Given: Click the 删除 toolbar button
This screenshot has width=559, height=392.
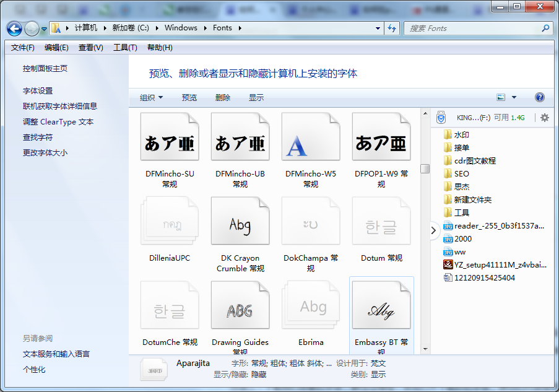Looking at the screenshot, I should [x=223, y=97].
